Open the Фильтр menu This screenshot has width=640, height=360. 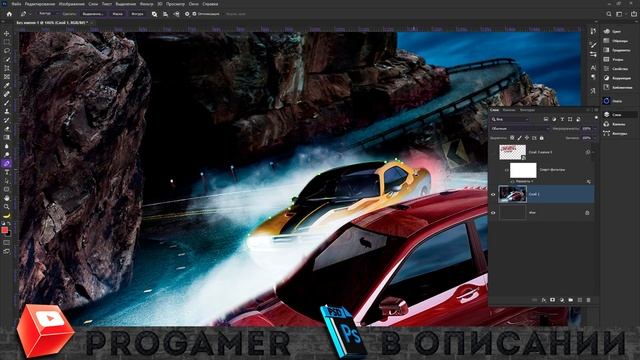click(x=146, y=4)
